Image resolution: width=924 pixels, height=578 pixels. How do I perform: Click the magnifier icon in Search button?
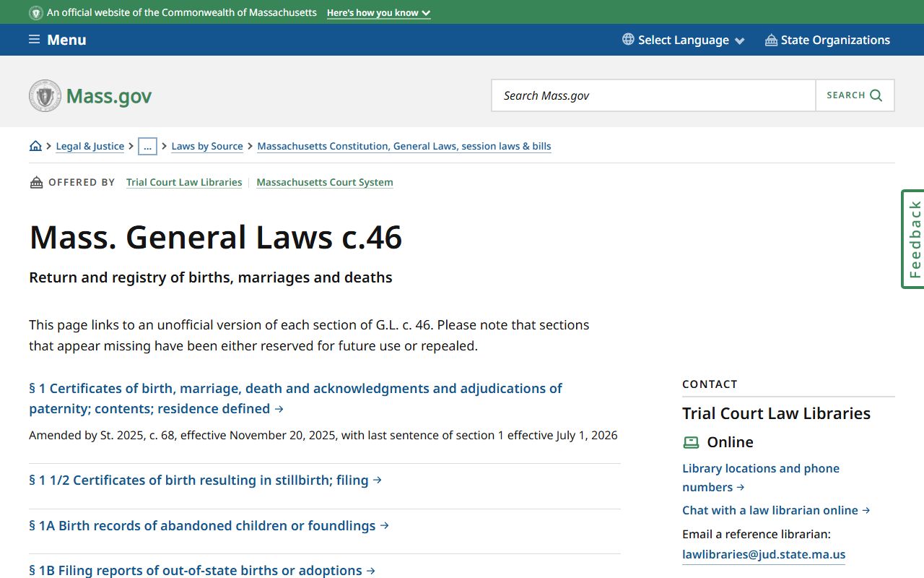876,95
